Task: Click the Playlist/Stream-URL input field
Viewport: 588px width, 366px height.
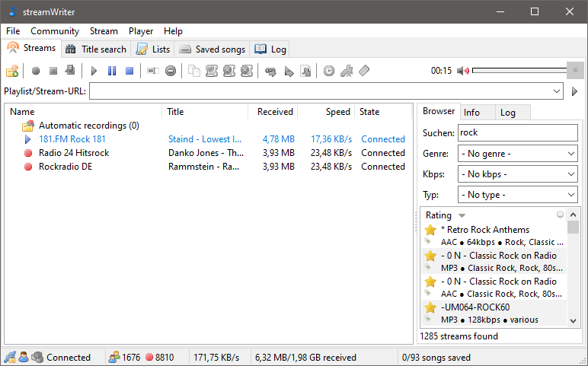Action: 319,91
